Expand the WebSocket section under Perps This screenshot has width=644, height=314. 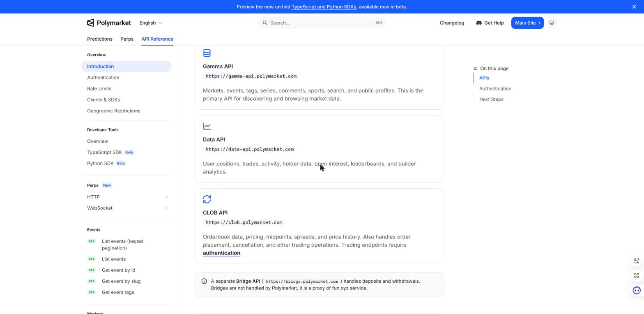coord(126,208)
